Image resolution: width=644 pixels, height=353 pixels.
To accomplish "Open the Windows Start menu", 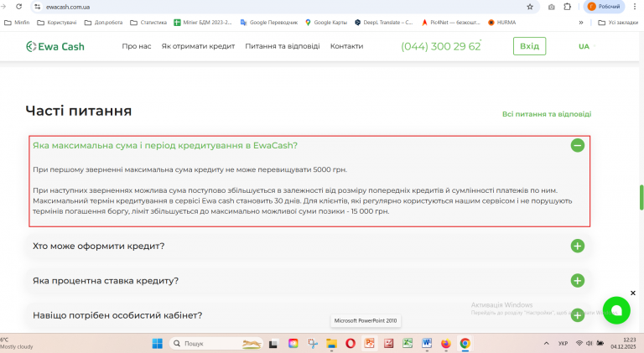I will [x=158, y=344].
